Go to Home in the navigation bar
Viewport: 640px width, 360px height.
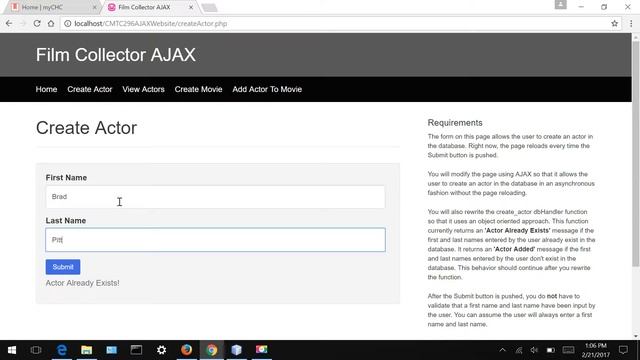(x=46, y=89)
